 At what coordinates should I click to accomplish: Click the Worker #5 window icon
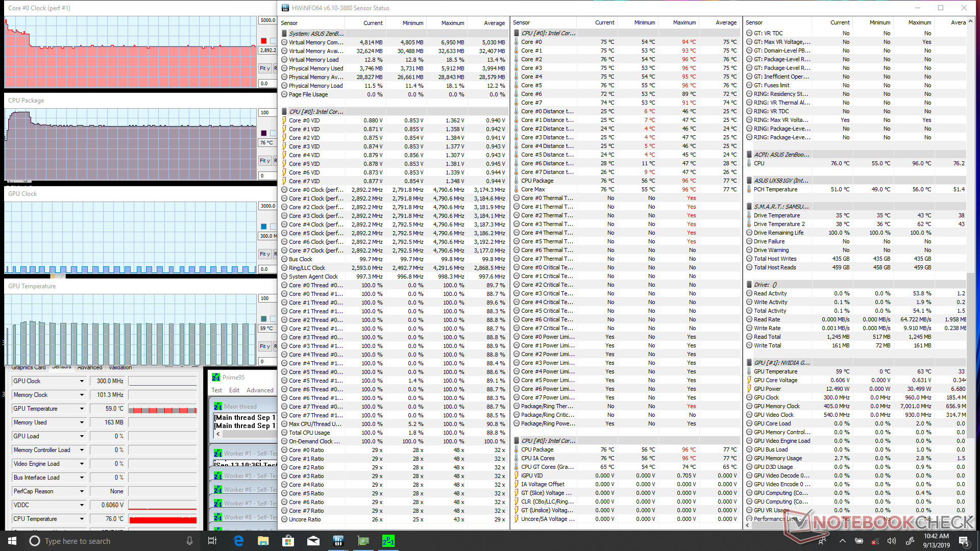[218, 475]
